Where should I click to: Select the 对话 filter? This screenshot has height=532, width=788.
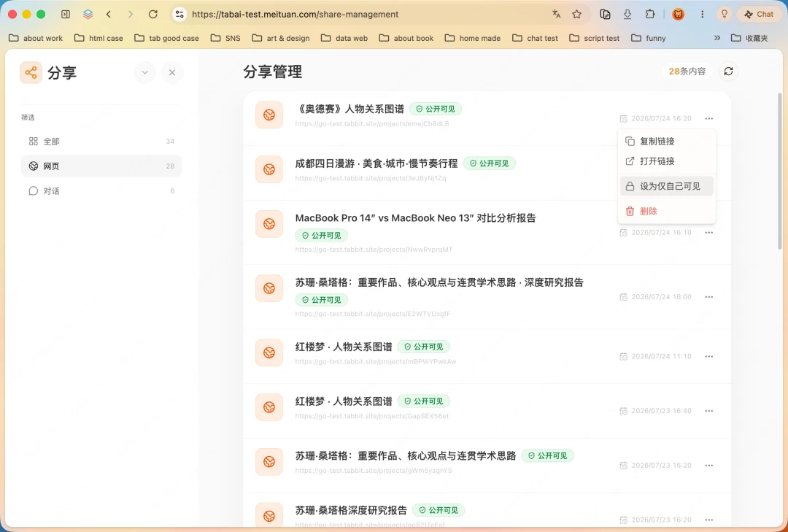point(101,191)
